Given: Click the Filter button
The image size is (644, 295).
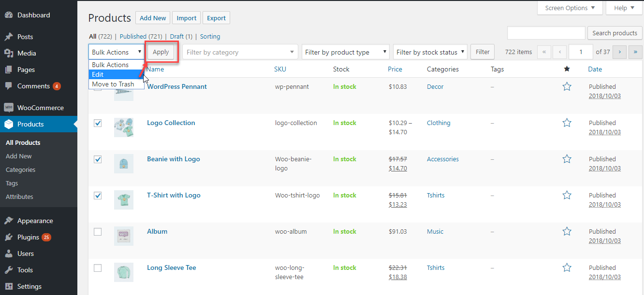Looking at the screenshot, I should tap(483, 52).
